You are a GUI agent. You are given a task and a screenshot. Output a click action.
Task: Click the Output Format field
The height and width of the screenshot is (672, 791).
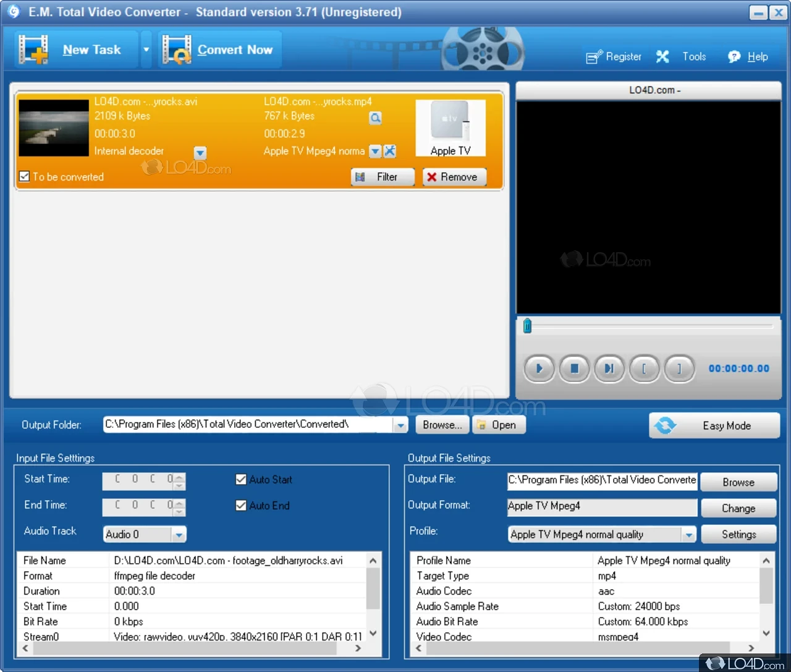[x=602, y=506]
